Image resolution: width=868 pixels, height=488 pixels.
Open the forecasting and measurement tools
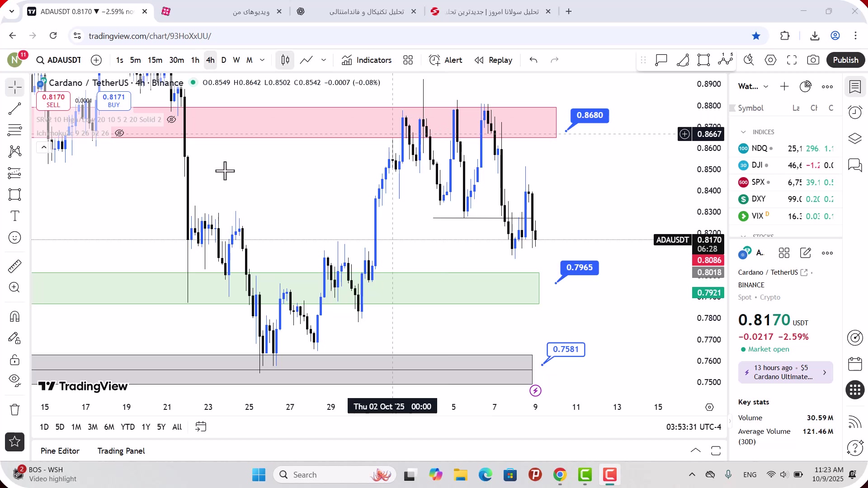click(15, 173)
